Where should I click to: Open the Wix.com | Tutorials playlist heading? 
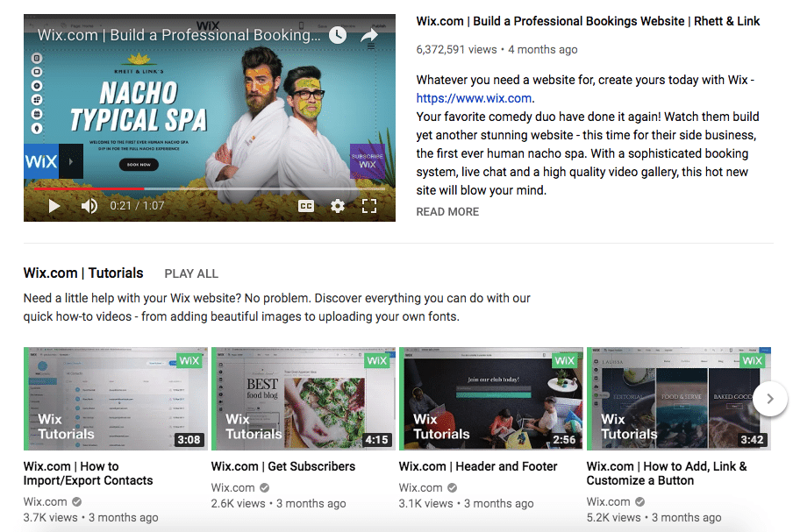tap(83, 273)
